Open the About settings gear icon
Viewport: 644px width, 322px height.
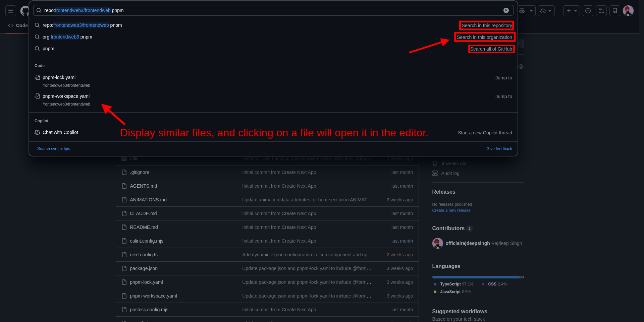coord(521,67)
